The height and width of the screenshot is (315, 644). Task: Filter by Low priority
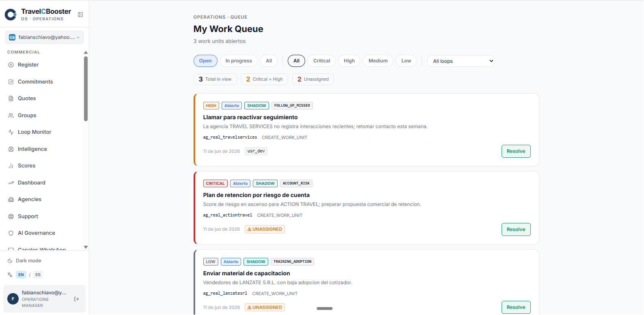point(406,61)
